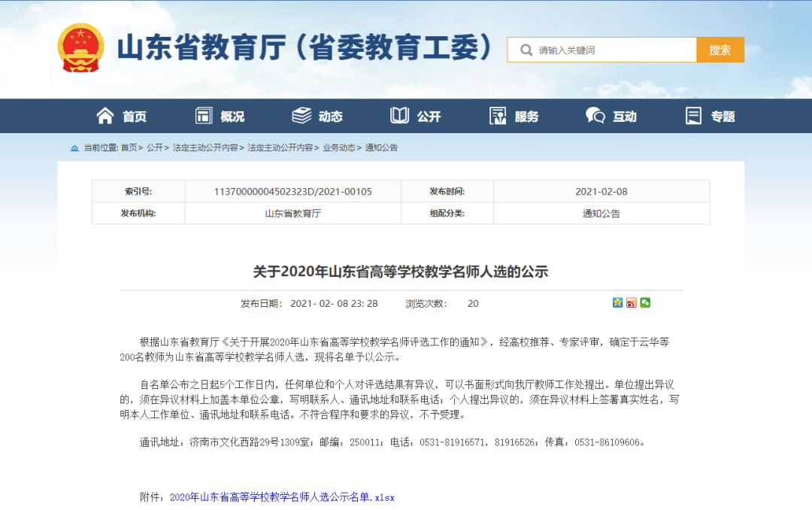Screen dimensions: 812x510
Task: Share to QQ Zone via the star icon
Action: (617, 302)
